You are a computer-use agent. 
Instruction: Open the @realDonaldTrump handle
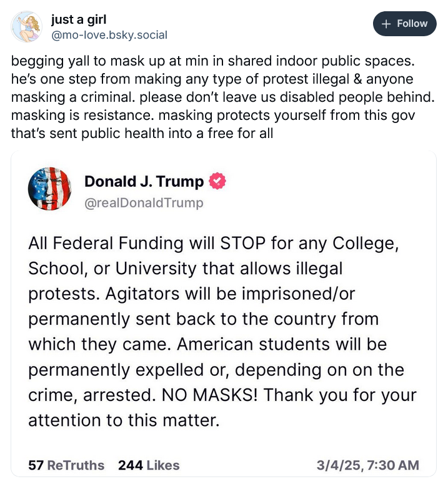(144, 203)
